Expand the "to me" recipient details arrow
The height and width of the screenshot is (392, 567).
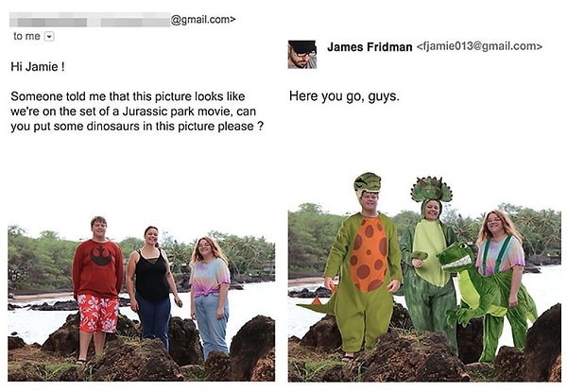pos(49,37)
